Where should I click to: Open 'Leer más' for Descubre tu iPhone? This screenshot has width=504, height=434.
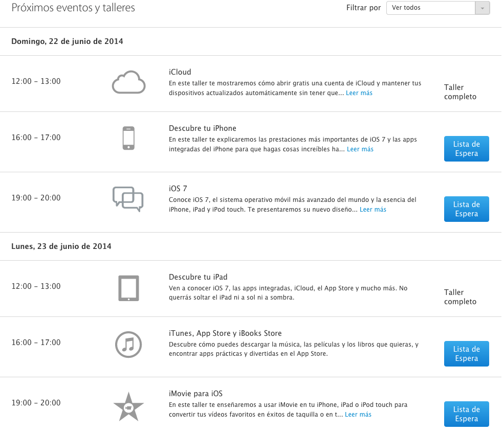[x=360, y=149]
